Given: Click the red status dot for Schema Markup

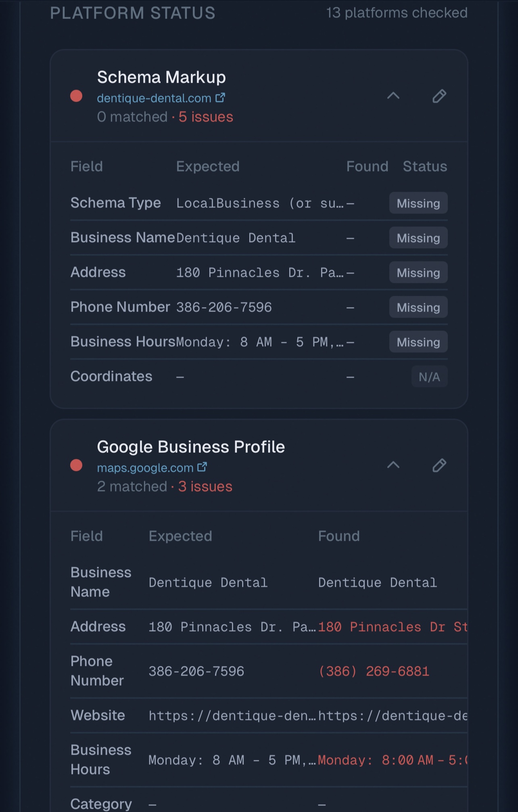Looking at the screenshot, I should (x=76, y=96).
